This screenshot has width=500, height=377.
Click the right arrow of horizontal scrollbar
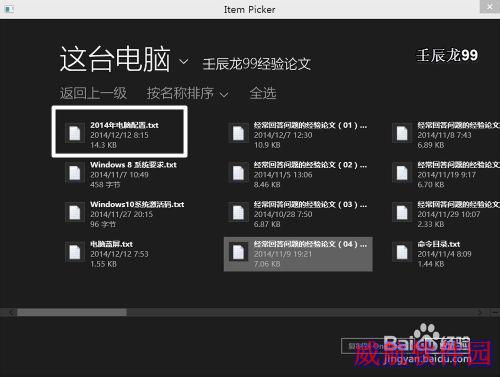[x=480, y=312]
